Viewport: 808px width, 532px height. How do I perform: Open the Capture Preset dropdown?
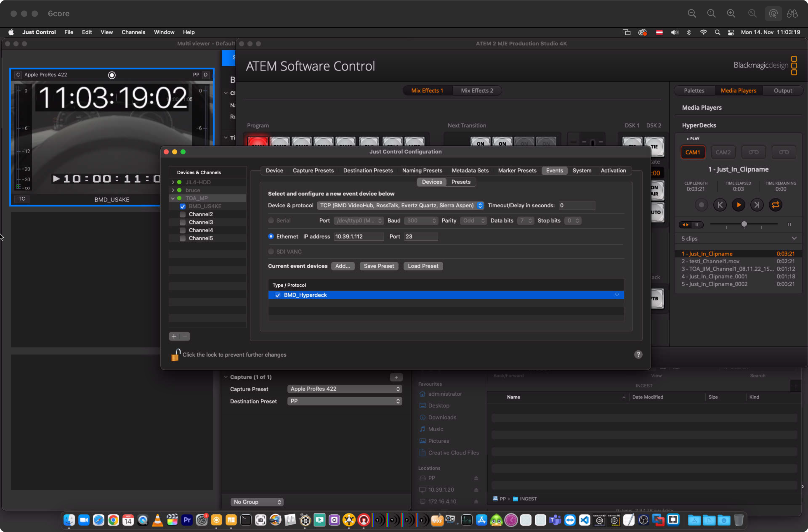coord(345,389)
